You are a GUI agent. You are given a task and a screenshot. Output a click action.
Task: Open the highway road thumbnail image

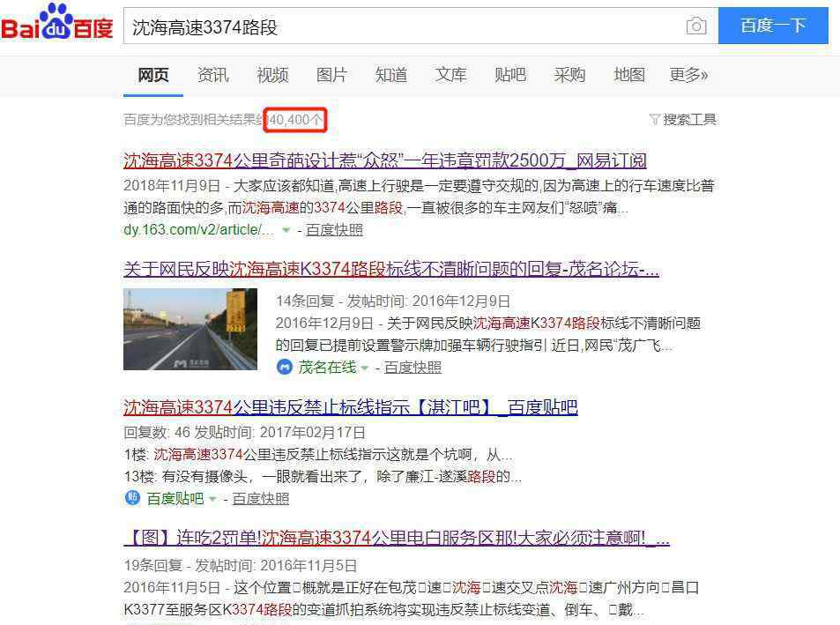click(x=190, y=330)
